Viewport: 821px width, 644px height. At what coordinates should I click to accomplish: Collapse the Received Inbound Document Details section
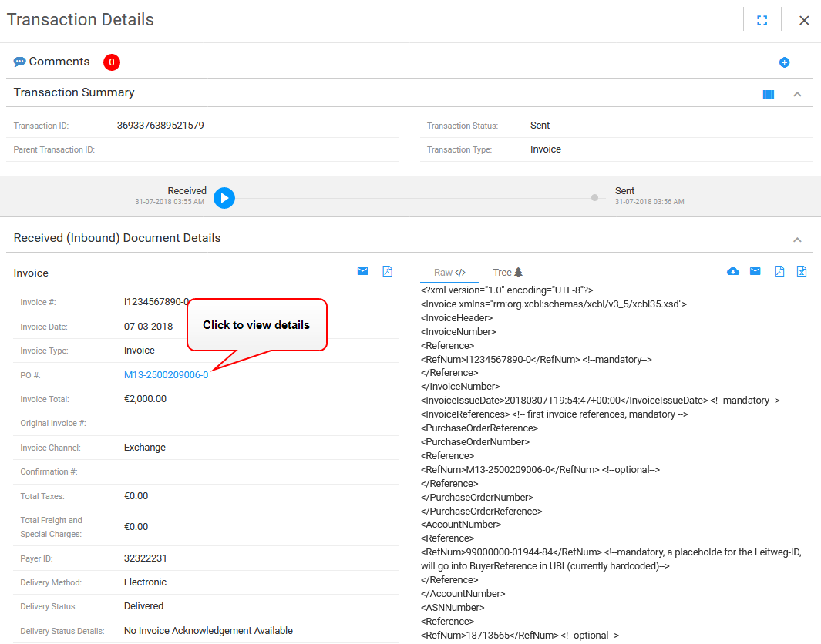pos(797,238)
